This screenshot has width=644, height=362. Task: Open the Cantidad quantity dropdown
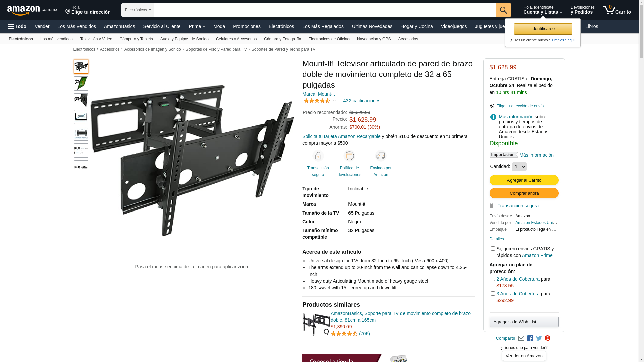point(519,167)
